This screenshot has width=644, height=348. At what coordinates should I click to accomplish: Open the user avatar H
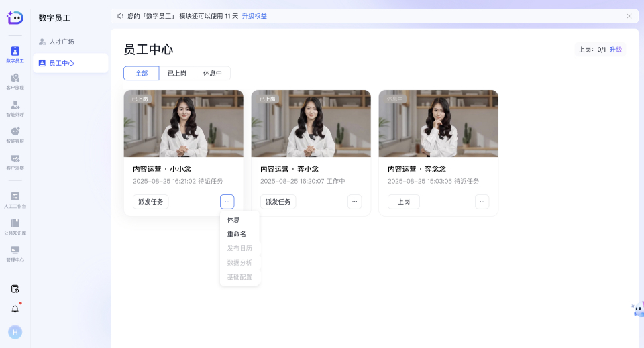tap(15, 332)
